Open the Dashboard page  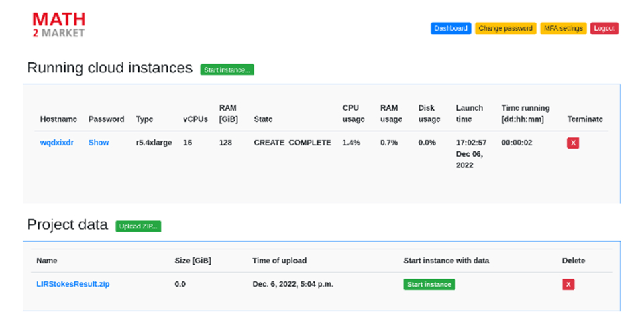(451, 29)
